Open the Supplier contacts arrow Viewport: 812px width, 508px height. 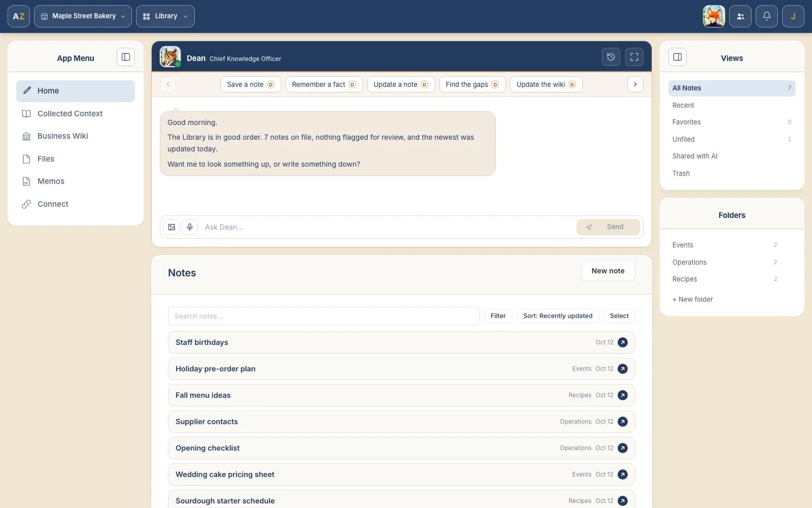[x=623, y=422]
